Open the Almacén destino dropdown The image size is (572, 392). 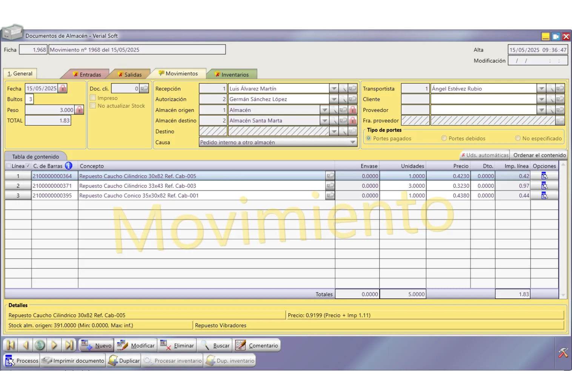tap(324, 121)
